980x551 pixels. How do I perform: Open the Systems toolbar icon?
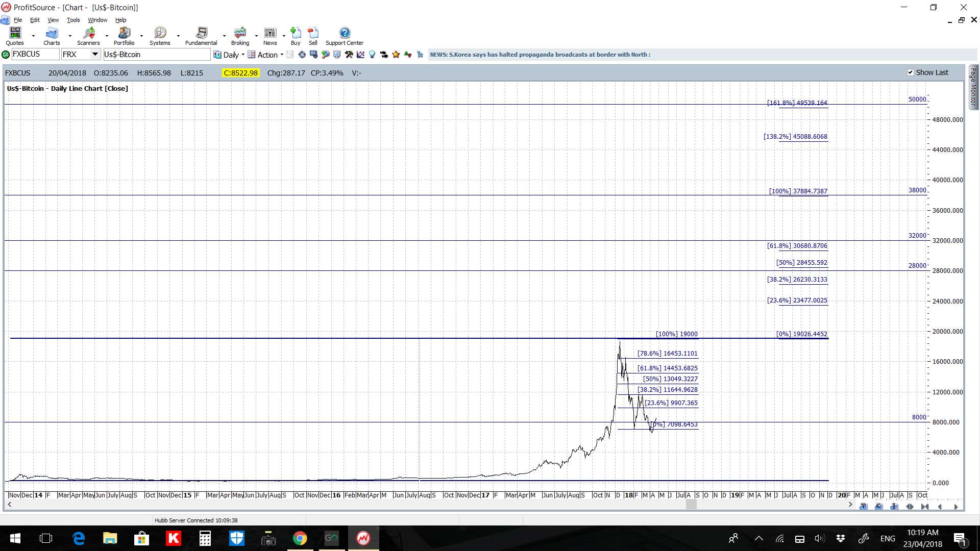point(160,36)
